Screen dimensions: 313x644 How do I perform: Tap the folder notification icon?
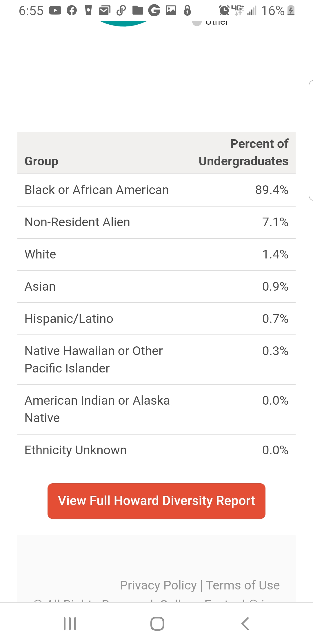(138, 11)
